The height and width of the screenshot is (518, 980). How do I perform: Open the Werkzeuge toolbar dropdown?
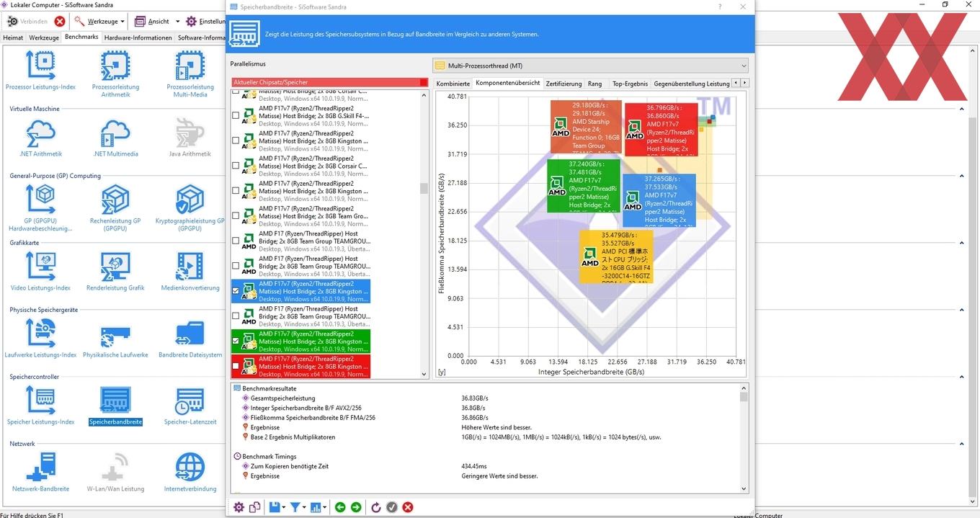point(122,22)
